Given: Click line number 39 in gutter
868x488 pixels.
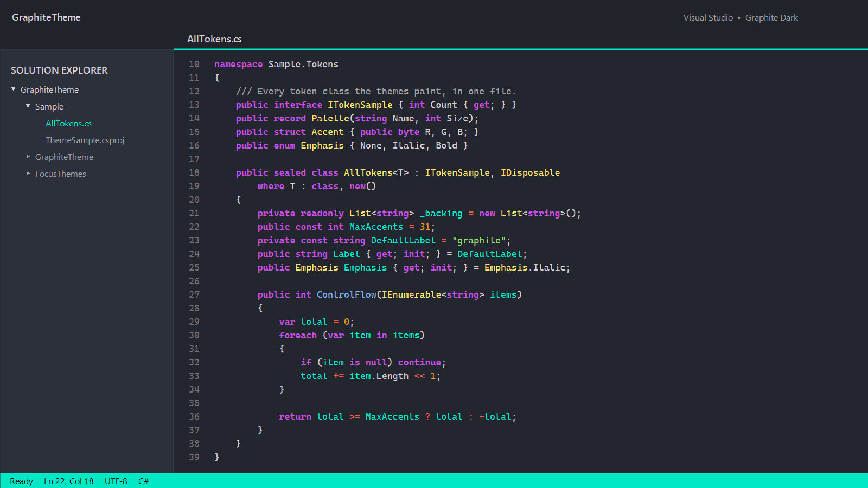Looking at the screenshot, I should (194, 457).
